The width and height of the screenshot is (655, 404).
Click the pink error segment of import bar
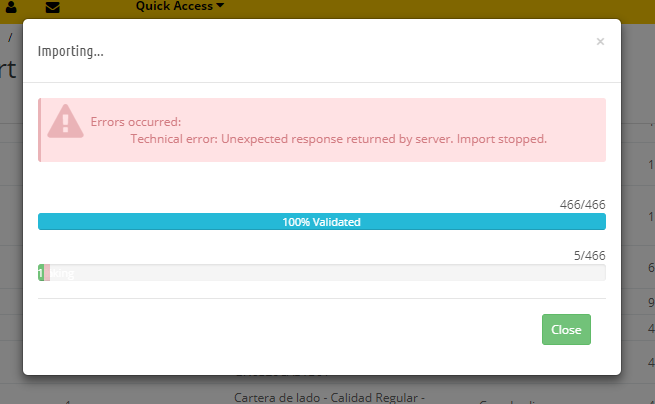47,273
